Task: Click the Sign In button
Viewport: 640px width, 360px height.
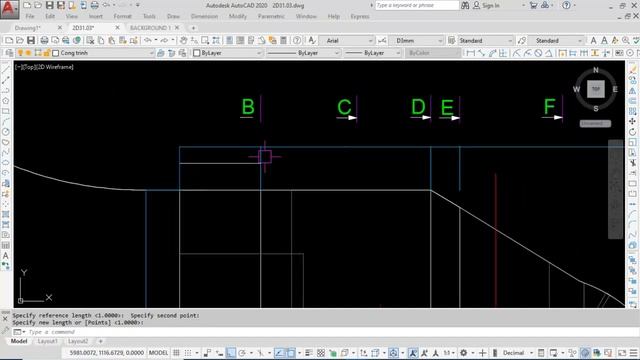Action: [486, 5]
